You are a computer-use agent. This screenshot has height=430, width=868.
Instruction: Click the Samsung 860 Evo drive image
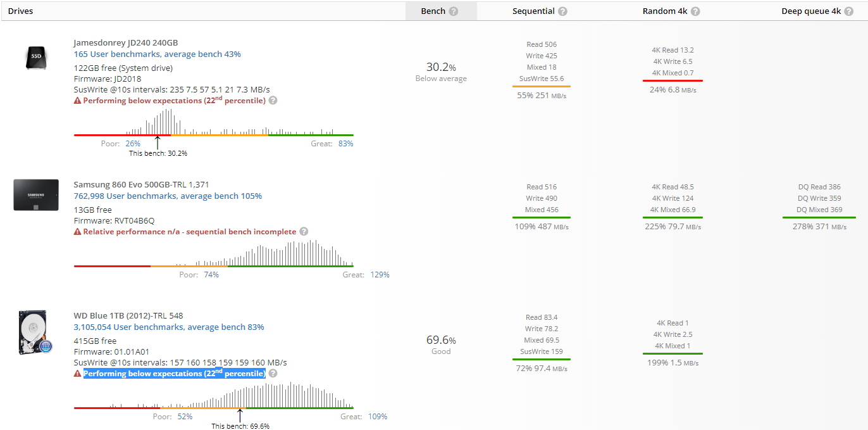(36, 195)
